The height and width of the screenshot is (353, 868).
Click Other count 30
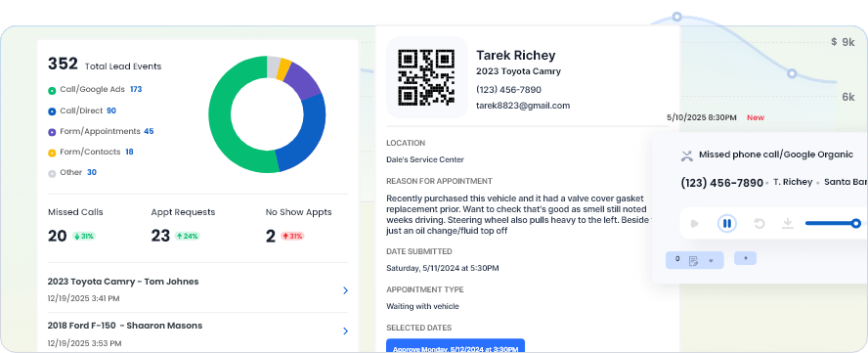(92, 172)
